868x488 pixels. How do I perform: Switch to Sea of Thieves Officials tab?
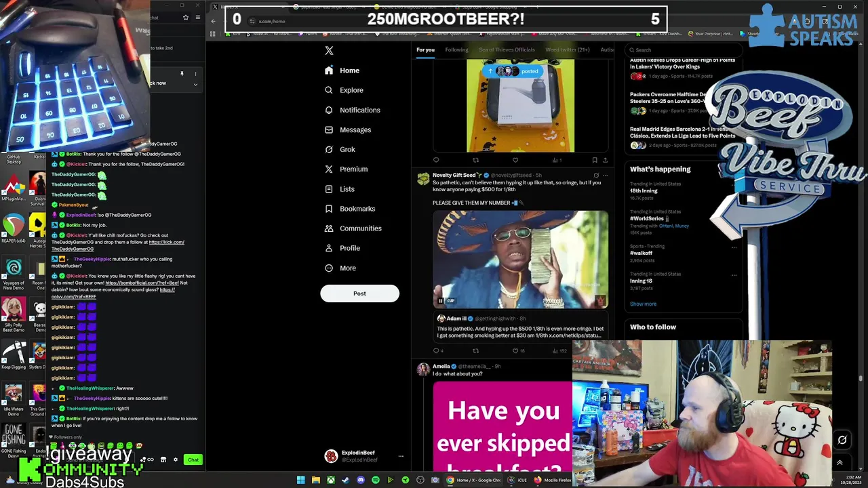click(x=507, y=49)
